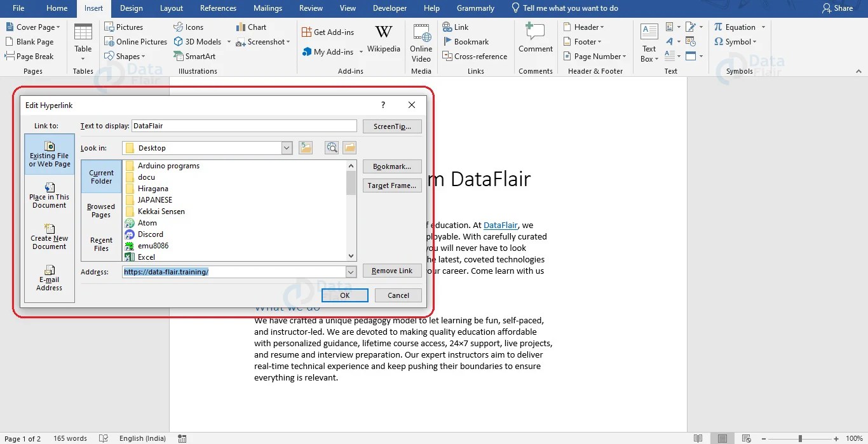
Task: Switch to the Review ribbon tab
Action: [x=311, y=8]
